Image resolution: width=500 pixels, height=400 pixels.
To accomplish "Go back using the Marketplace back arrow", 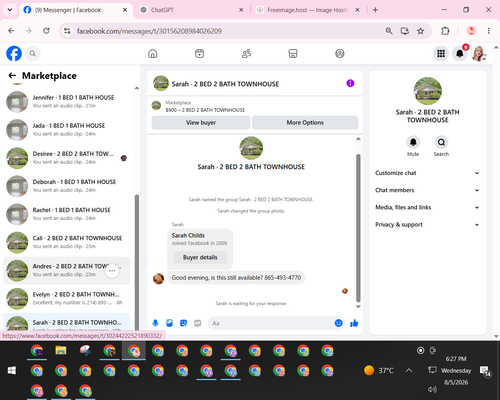I will coord(12,76).
